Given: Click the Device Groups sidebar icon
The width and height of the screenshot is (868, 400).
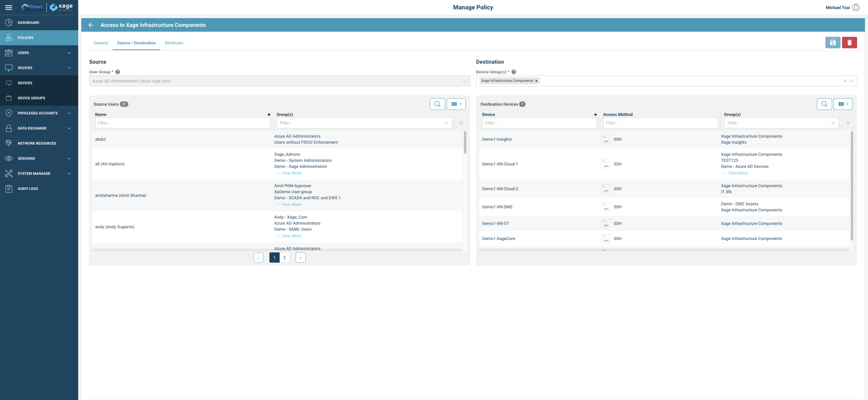Looking at the screenshot, I should click(x=9, y=98).
